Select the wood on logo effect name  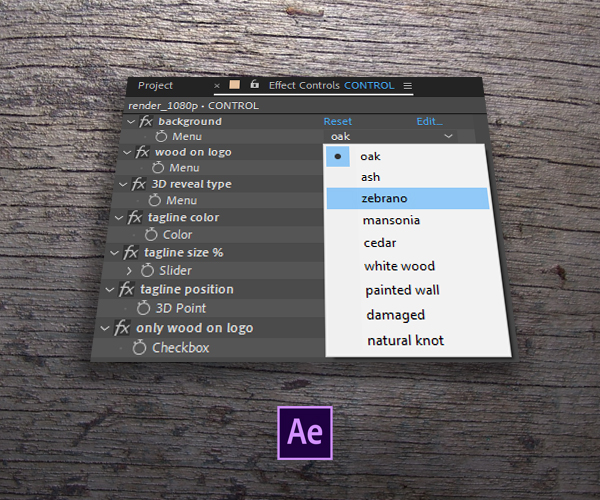point(193,152)
